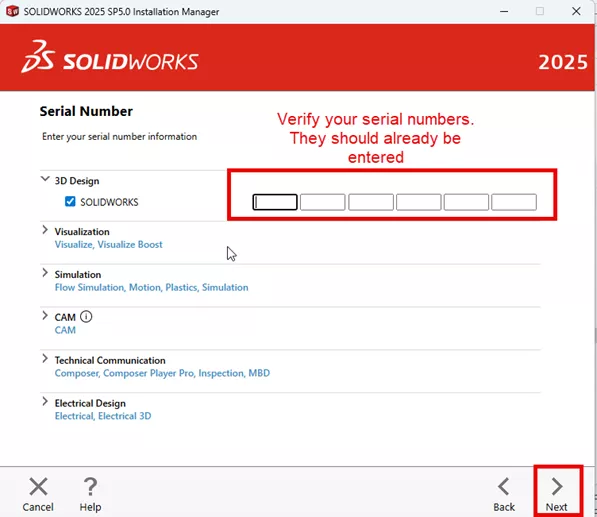Click the second serial number field

coord(322,202)
